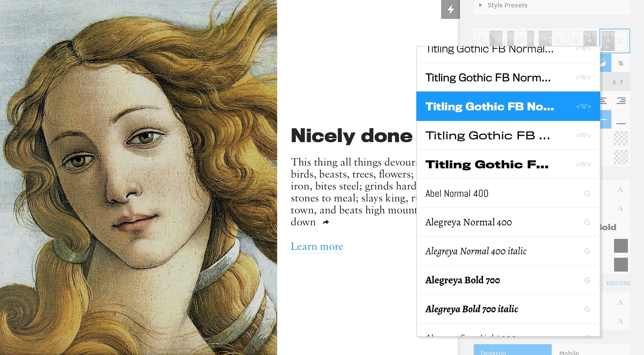Image resolution: width=644 pixels, height=355 pixels.
Task: Select the third layout preset thumbnail
Action: pyautogui.click(x=552, y=38)
